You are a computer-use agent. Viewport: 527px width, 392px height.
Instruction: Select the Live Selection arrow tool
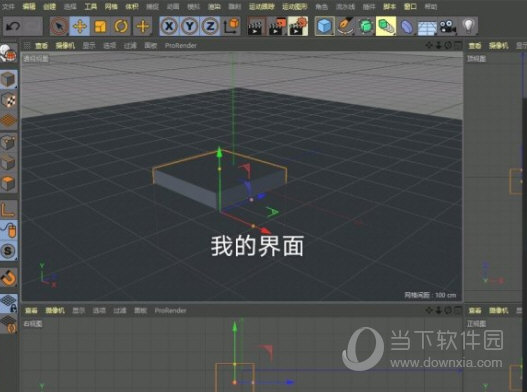[x=59, y=26]
